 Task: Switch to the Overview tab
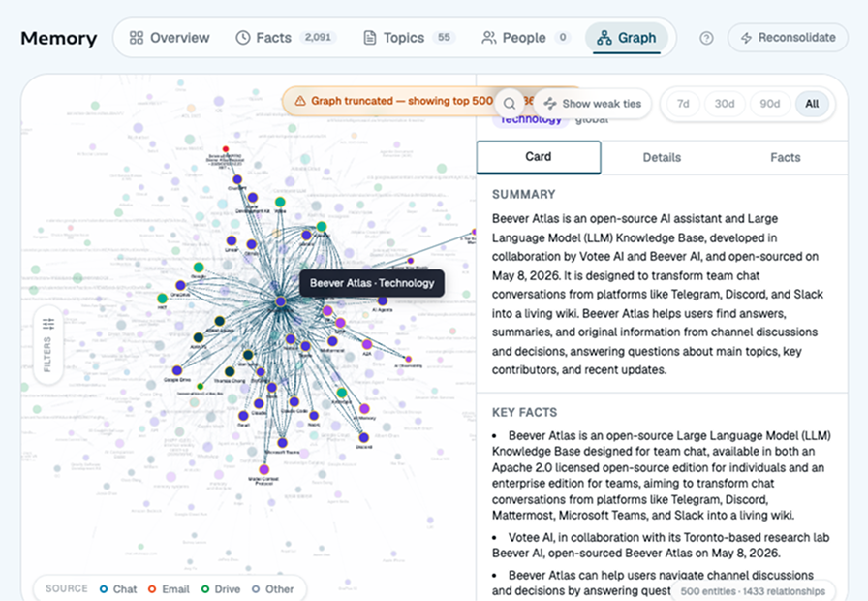click(x=170, y=38)
